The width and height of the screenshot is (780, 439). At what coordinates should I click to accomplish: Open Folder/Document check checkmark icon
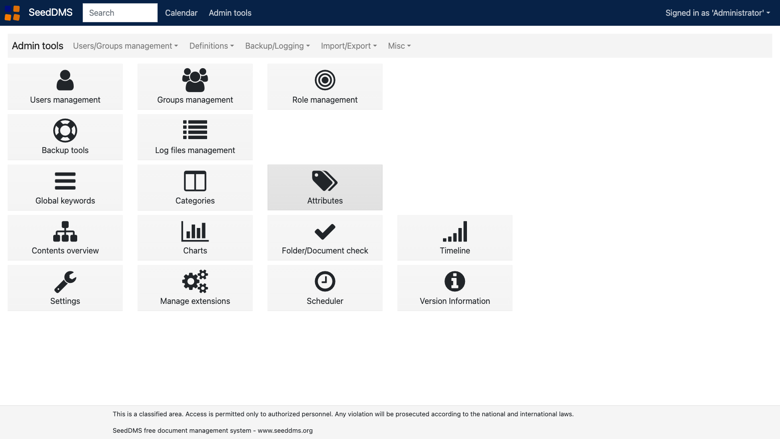pos(325,232)
